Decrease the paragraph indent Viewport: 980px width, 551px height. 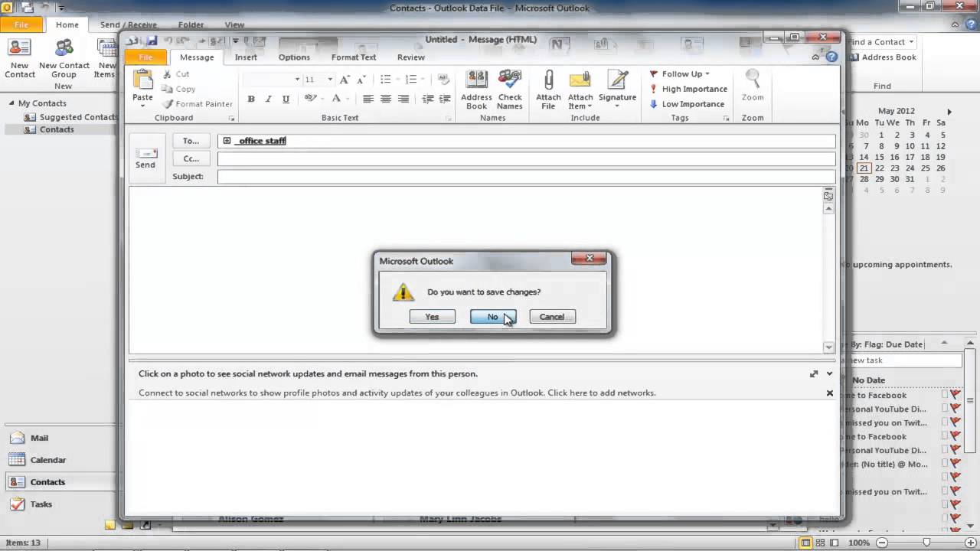(x=427, y=99)
